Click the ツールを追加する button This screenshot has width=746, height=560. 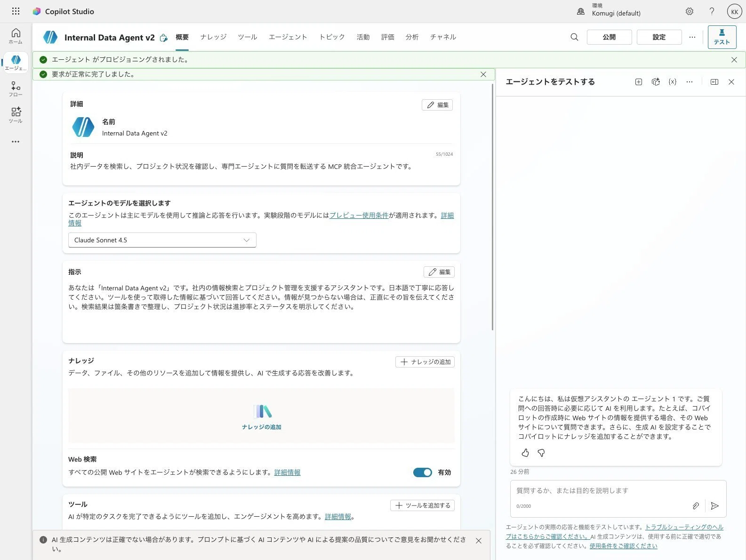coord(422,505)
